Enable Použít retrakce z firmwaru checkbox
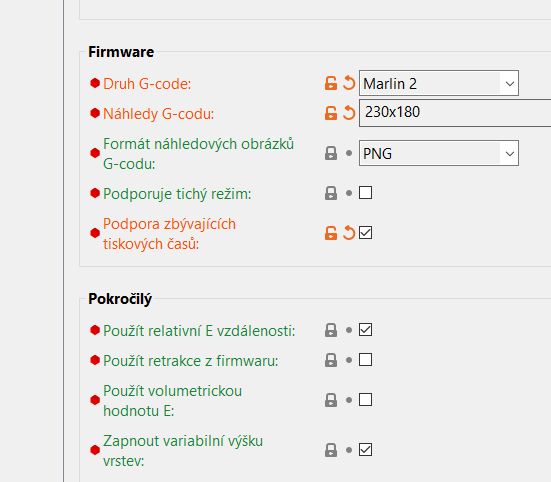This screenshot has width=551, height=482. pos(365,360)
